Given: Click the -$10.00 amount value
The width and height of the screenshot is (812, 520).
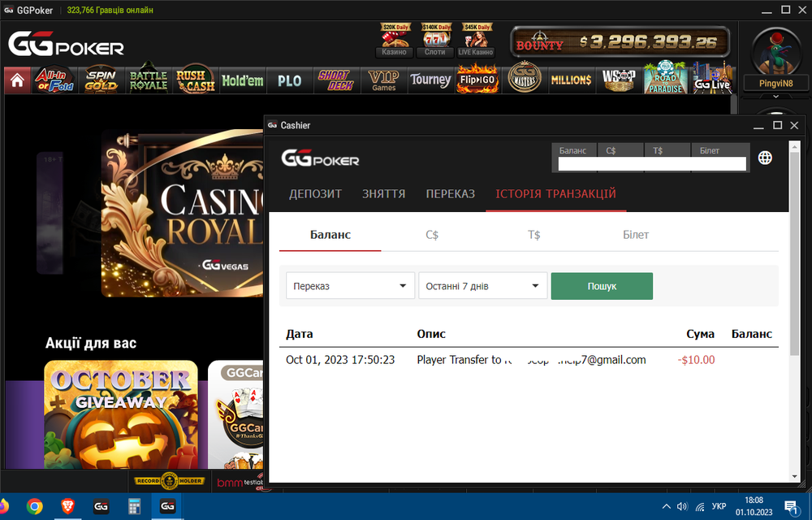Looking at the screenshot, I should click(x=696, y=360).
